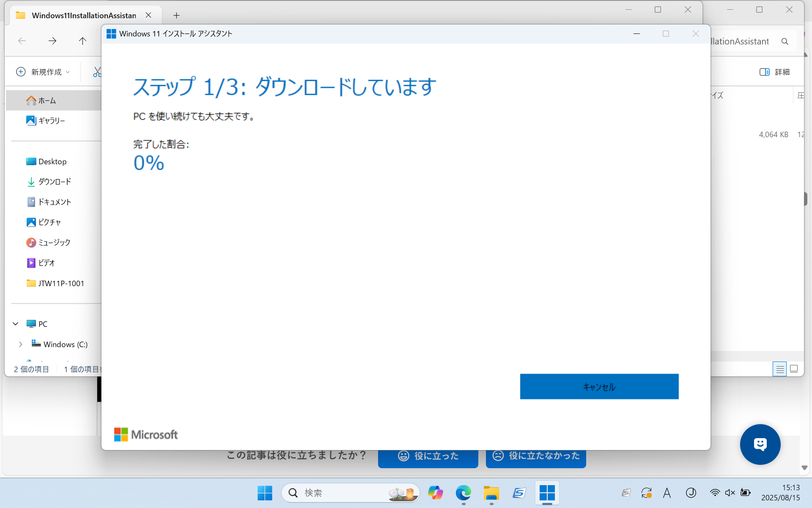Viewport: 812px width, 508px height.
Task: Open a new Explorer tab
Action: click(x=176, y=16)
